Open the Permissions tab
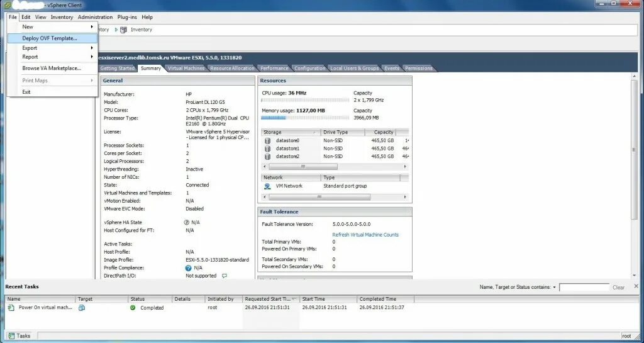Screen dimensions: 644x343 coord(418,68)
